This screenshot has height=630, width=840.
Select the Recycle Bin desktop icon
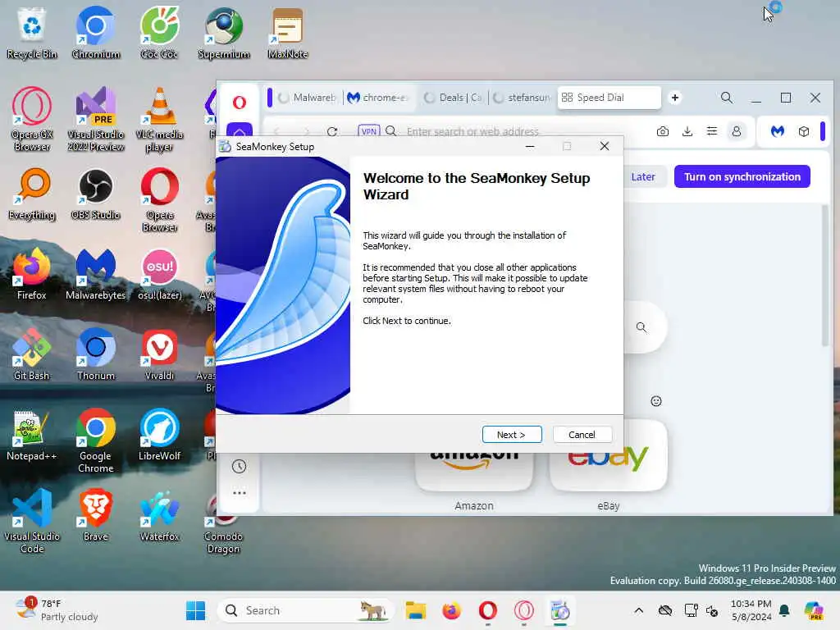pyautogui.click(x=32, y=33)
